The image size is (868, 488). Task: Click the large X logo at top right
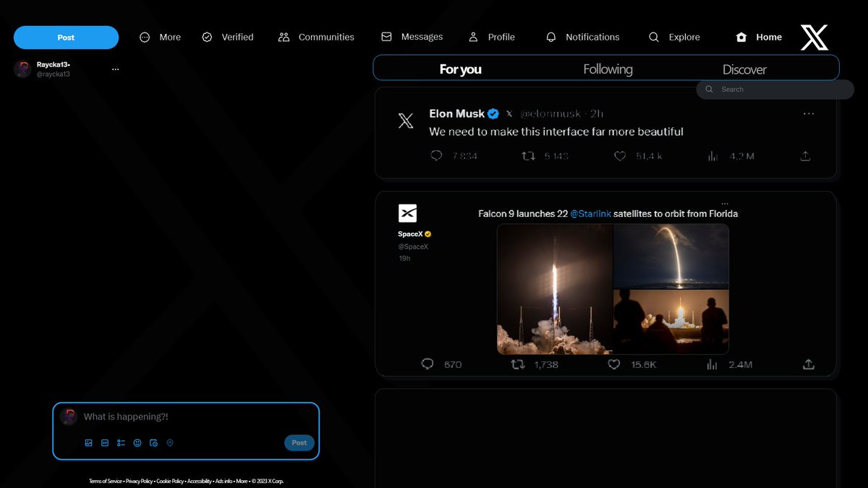point(814,38)
